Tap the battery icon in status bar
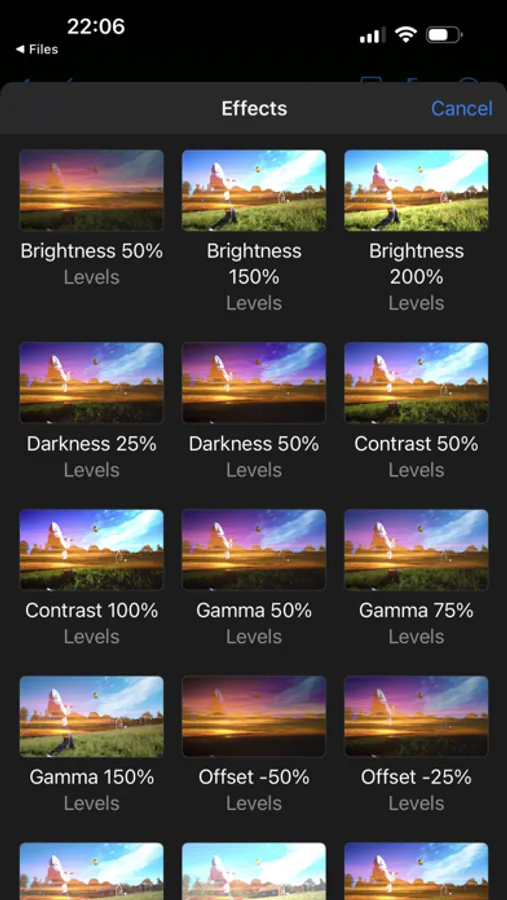 click(444, 36)
